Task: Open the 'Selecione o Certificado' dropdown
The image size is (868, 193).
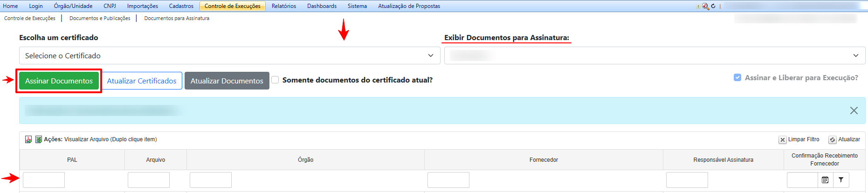Action: tap(229, 55)
